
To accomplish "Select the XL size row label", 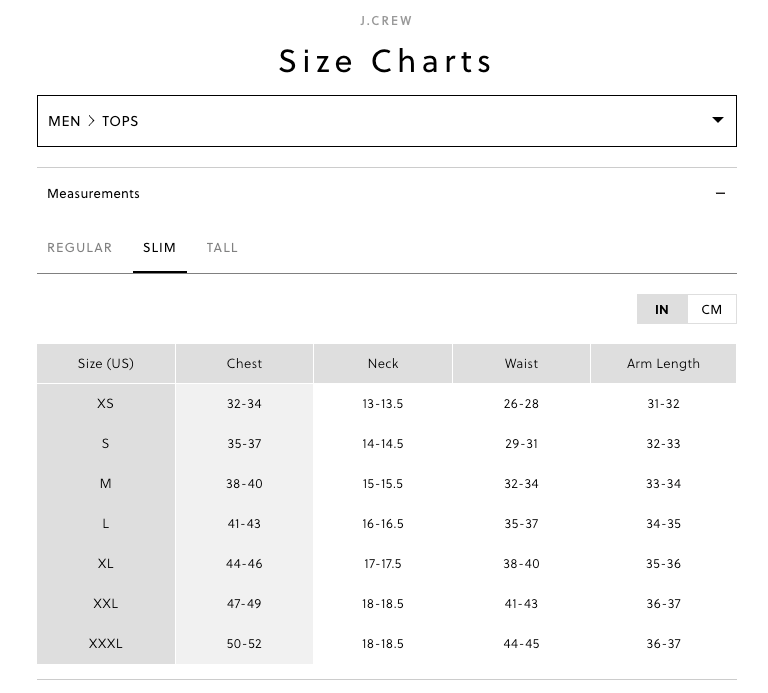I will point(105,564).
